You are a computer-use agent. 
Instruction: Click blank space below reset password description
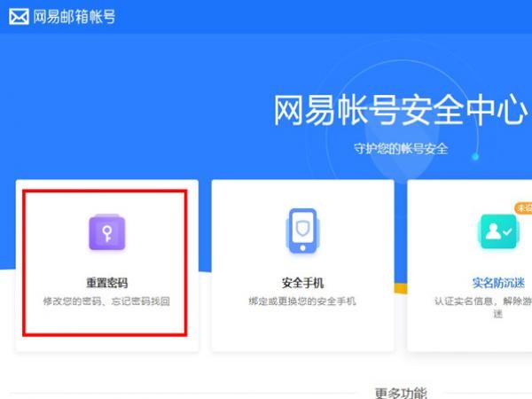106,321
